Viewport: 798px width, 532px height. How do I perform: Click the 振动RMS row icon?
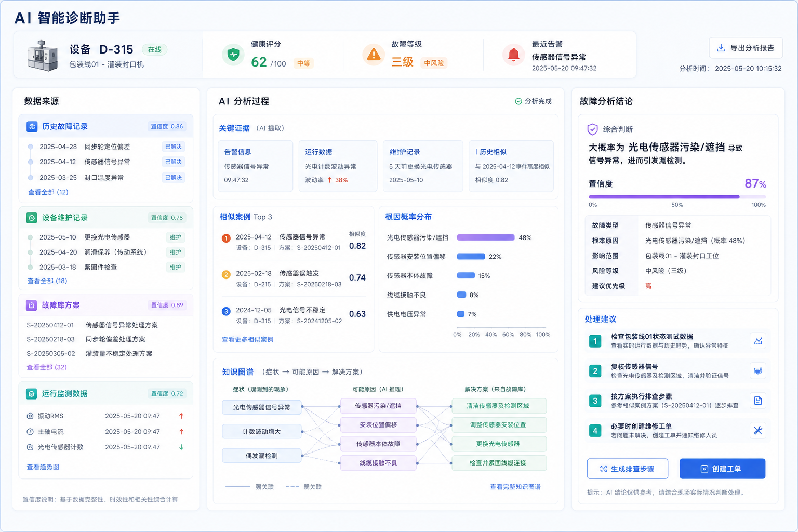click(x=30, y=416)
